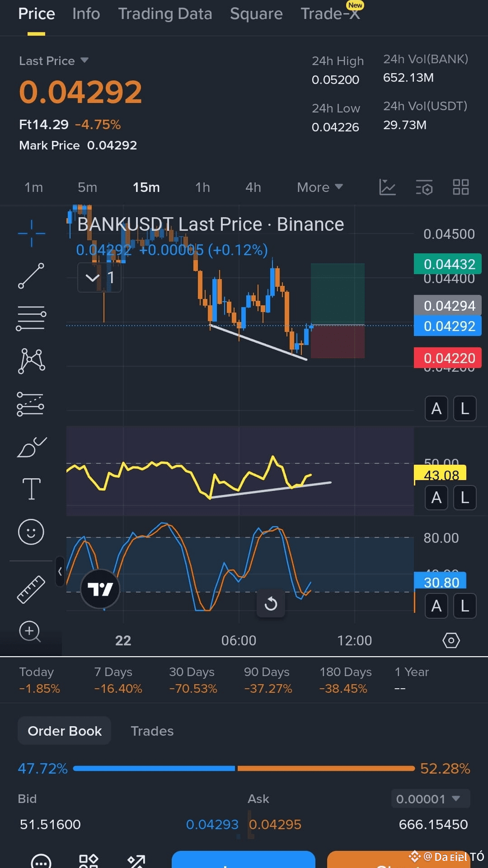Click the green 0.04432 take-profit label

[x=448, y=264]
